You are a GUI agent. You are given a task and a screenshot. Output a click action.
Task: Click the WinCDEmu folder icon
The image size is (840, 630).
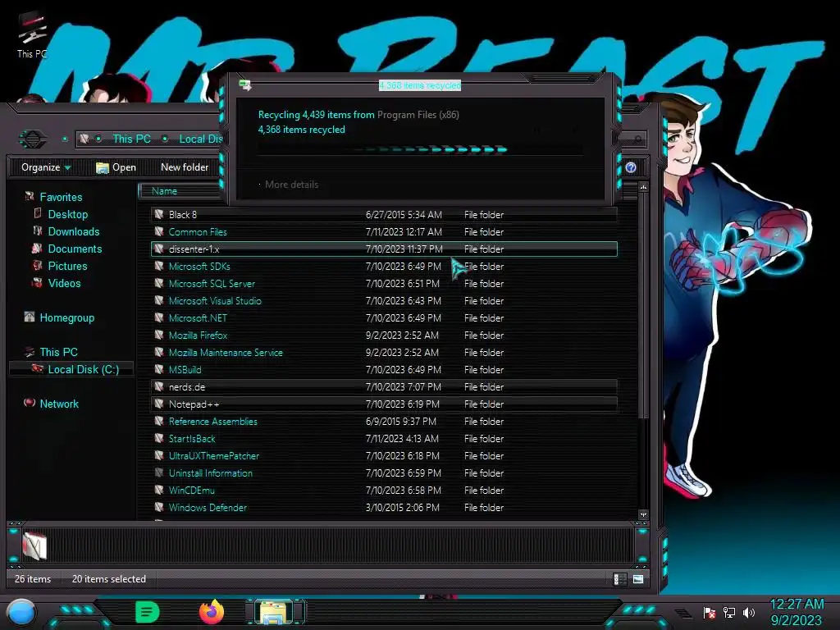point(159,490)
